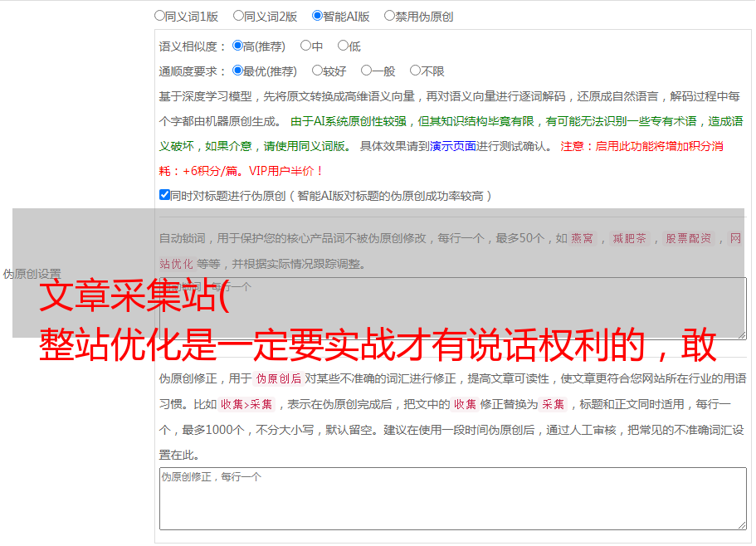Screen dimensions: 756x546
Task: Select the 同义词1版 radio option
Action: click(x=159, y=16)
